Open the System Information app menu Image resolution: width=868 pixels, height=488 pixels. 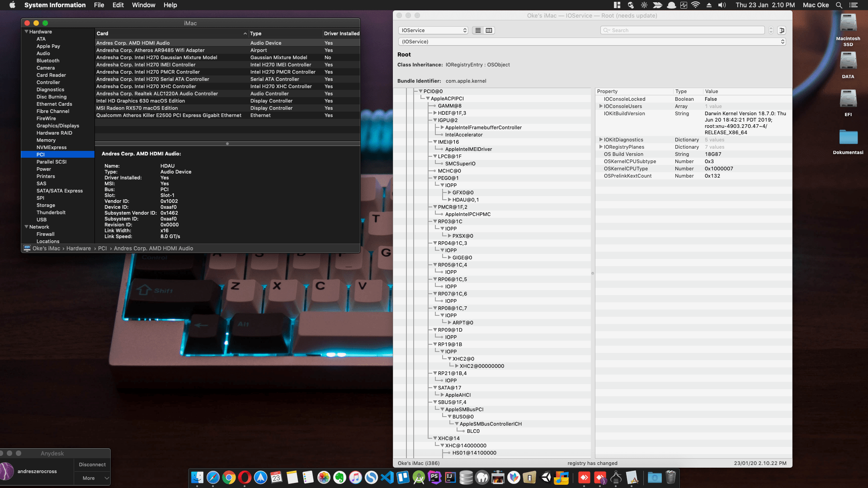(x=55, y=5)
